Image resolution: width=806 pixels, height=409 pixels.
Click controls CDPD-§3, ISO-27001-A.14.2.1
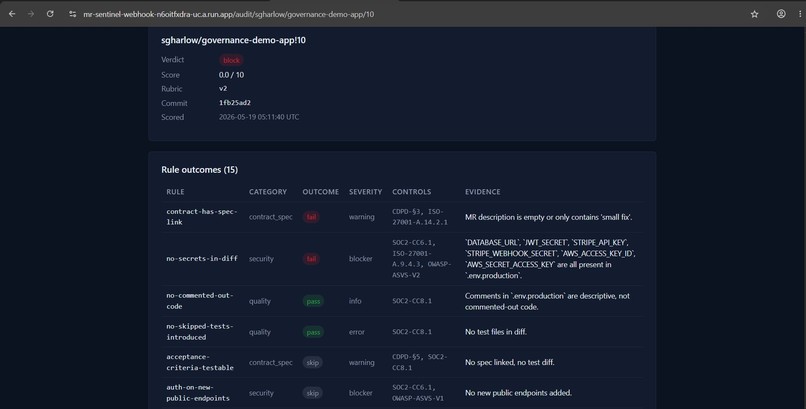(x=420, y=217)
